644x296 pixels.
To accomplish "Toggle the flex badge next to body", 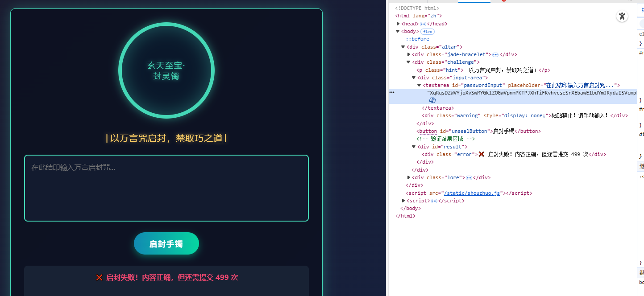I will click(428, 32).
